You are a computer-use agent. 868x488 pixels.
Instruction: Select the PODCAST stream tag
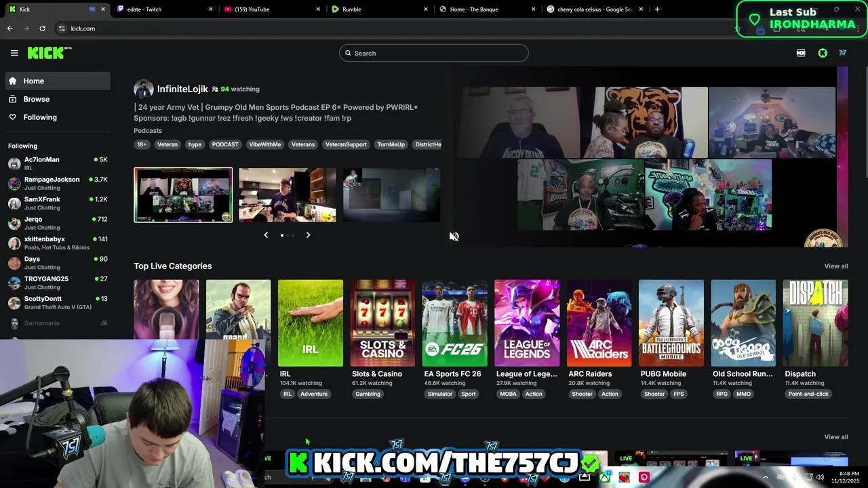coord(225,144)
